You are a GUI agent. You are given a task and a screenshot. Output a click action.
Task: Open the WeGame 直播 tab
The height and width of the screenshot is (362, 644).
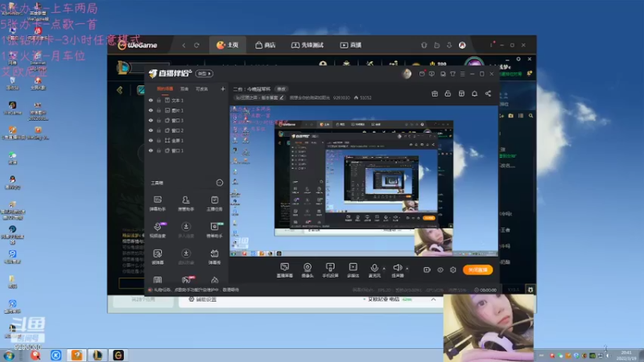350,45
